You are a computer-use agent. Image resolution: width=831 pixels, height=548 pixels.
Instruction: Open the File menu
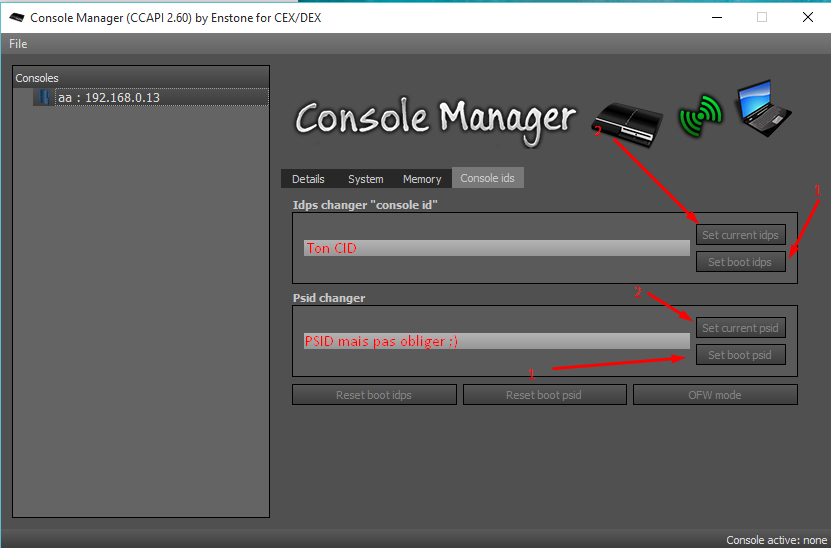tap(18, 44)
